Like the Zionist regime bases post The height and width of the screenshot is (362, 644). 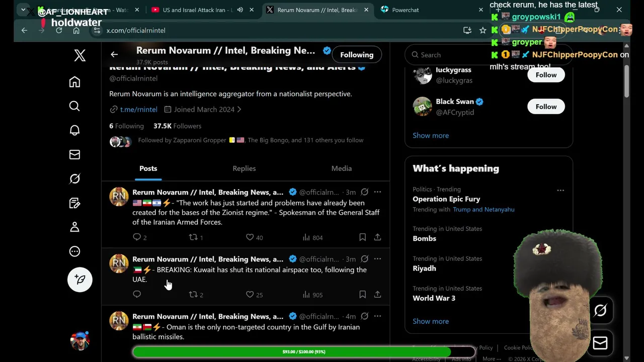250,237
